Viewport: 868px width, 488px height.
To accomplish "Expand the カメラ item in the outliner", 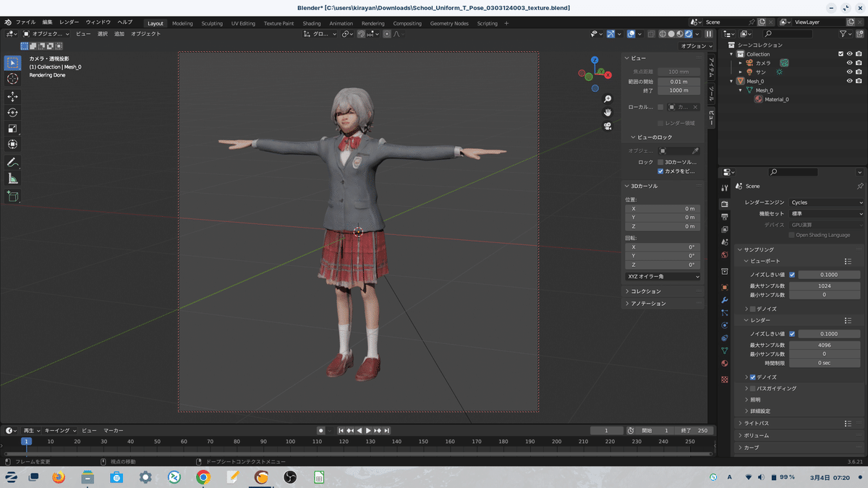I will tap(741, 63).
